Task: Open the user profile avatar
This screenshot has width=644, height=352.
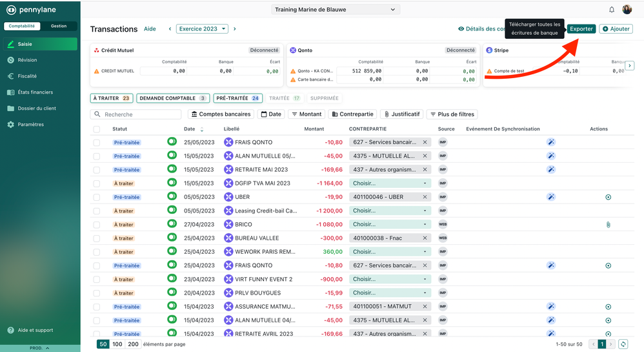Action: (627, 10)
